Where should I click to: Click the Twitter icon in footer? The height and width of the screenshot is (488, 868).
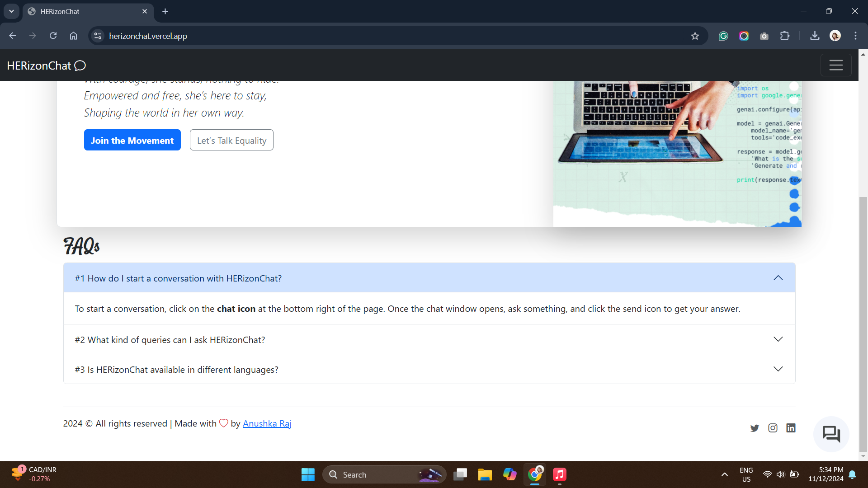755,428
